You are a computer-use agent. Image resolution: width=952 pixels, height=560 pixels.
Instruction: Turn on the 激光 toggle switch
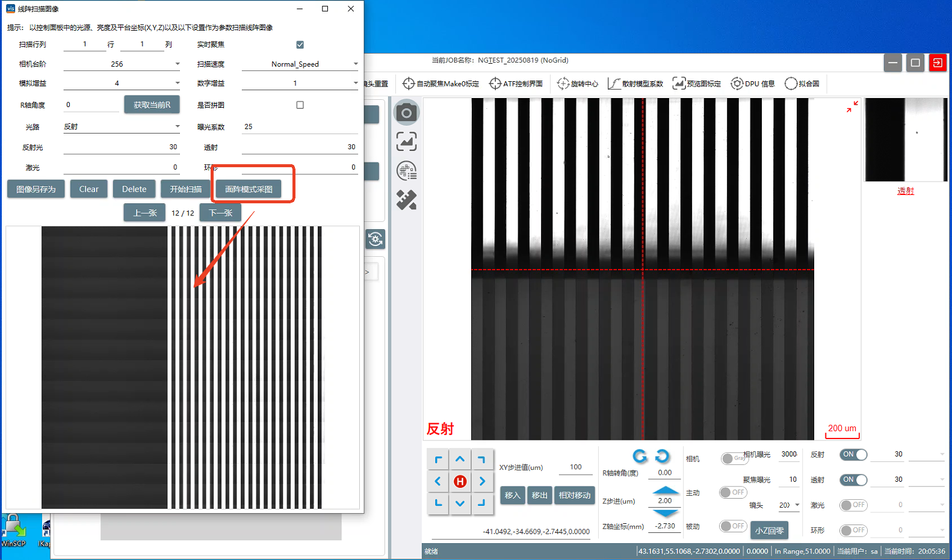[853, 505]
